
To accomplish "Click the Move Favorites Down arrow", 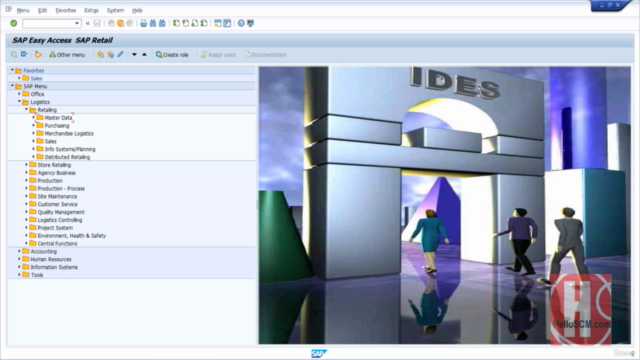I will click(134, 54).
